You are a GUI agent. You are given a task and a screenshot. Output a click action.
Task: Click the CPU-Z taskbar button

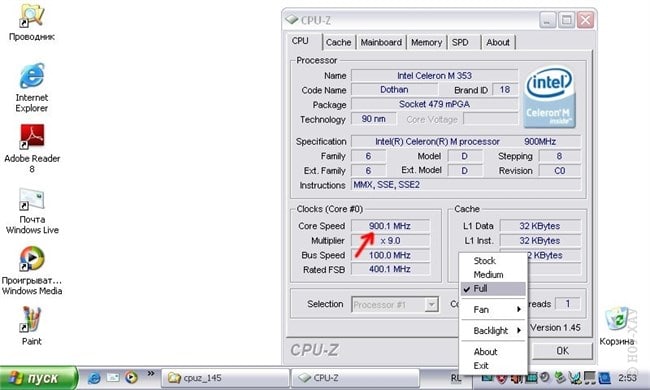(x=356, y=378)
